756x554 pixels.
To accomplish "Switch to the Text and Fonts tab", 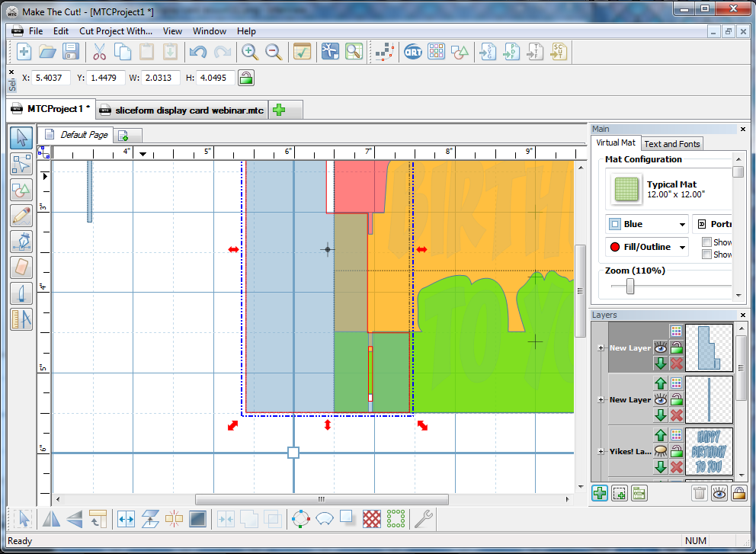I will pos(671,144).
